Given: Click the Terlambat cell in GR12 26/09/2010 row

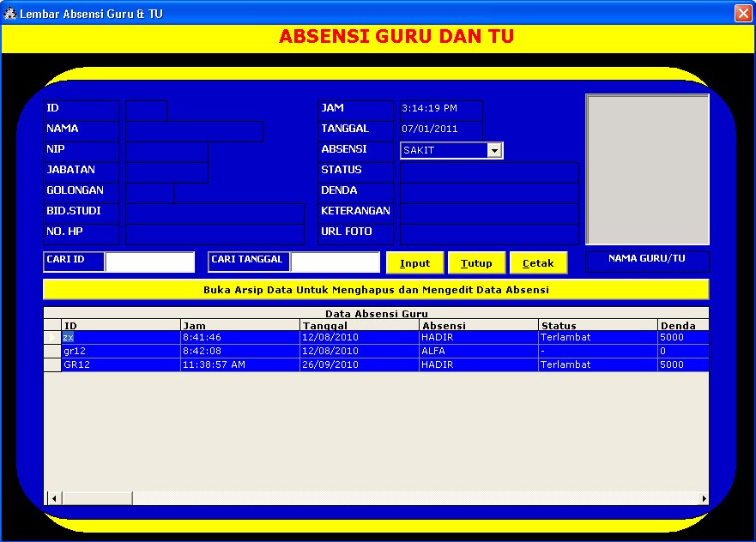Looking at the screenshot, I should coord(598,364).
